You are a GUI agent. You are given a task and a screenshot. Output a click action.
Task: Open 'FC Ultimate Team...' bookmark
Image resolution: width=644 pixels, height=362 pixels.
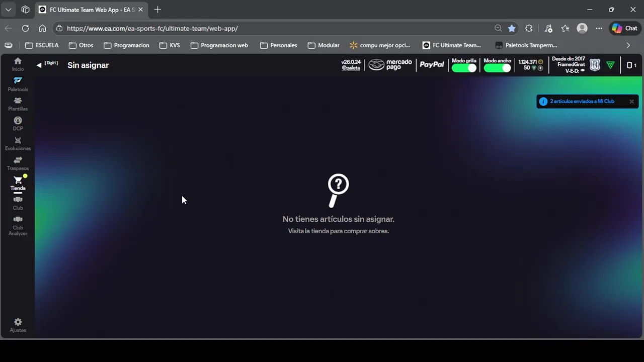tap(452, 45)
